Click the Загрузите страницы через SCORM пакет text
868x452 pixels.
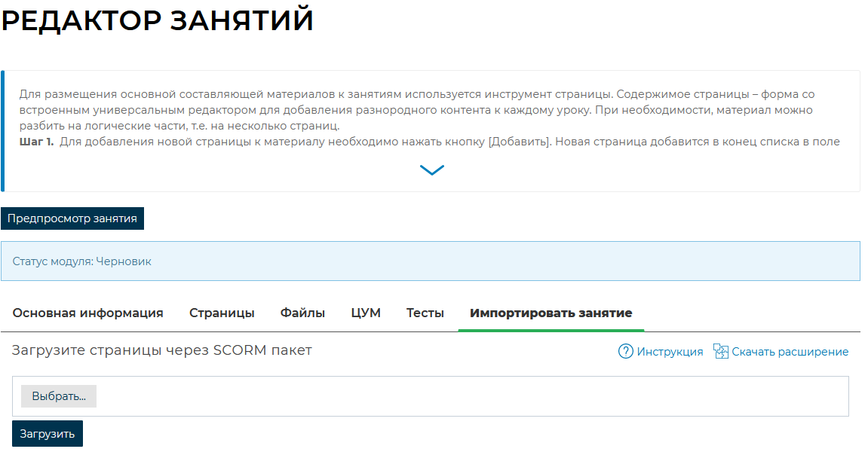tap(161, 350)
